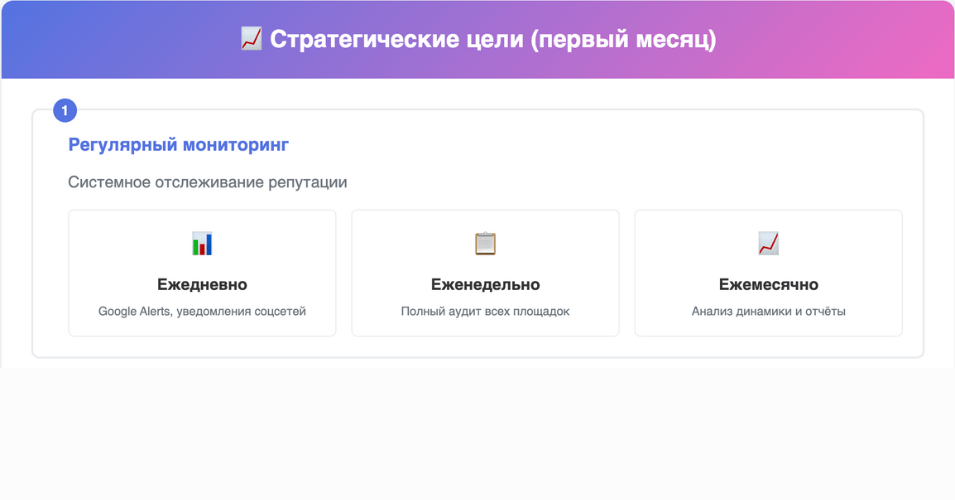This screenshot has height=500, width=955.
Task: Click the Ежедневно card title
Action: click(202, 284)
